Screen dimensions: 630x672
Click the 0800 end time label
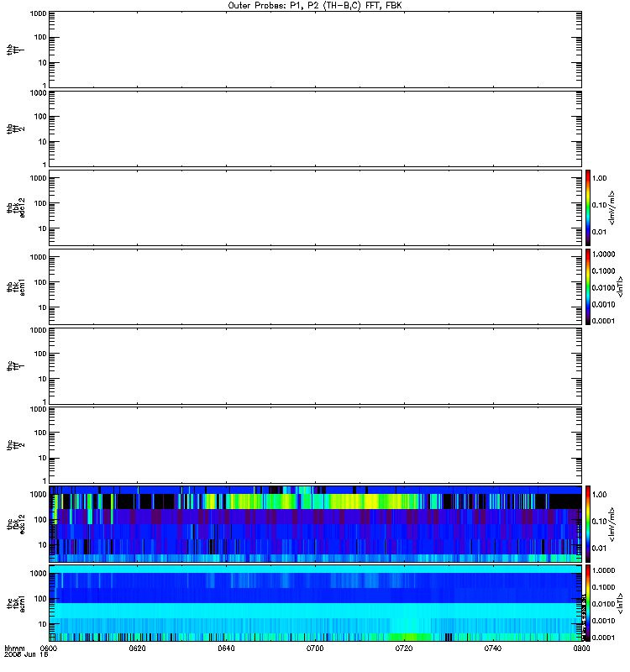click(581, 648)
